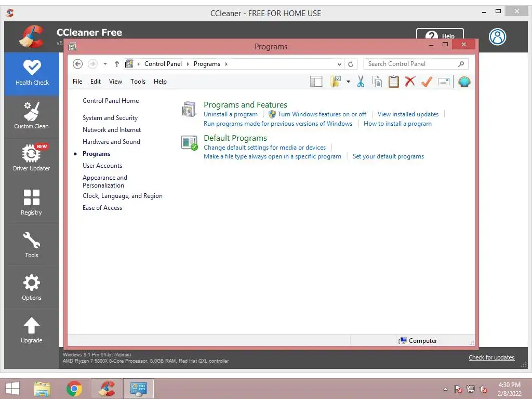
Task: Click the Copy toolbar icon
Action: pyautogui.click(x=377, y=82)
